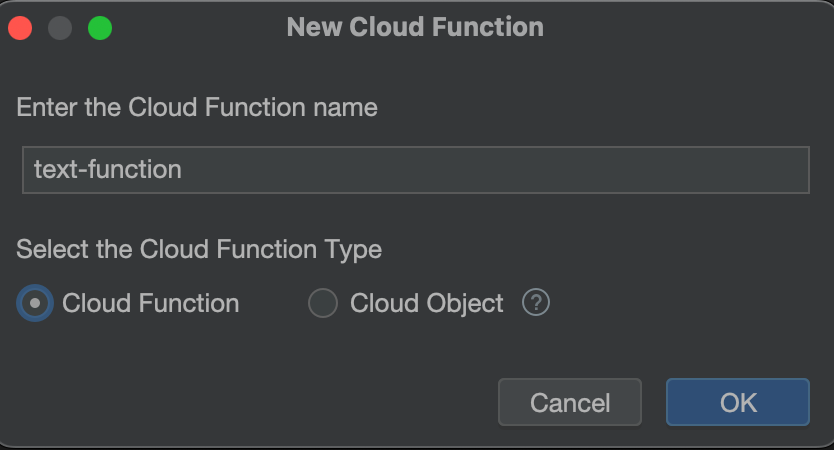Image resolution: width=834 pixels, height=450 pixels.
Task: Click the gray disabled minimize button
Action: (60, 28)
